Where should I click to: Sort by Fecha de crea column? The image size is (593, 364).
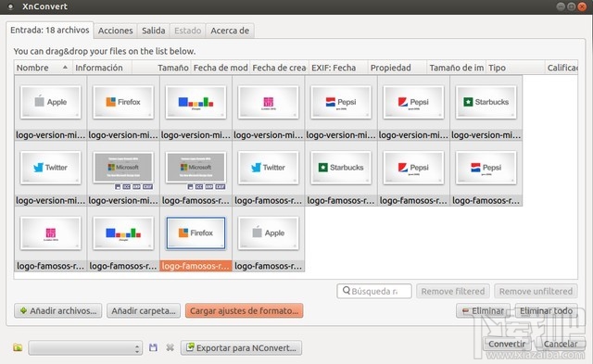pos(280,68)
